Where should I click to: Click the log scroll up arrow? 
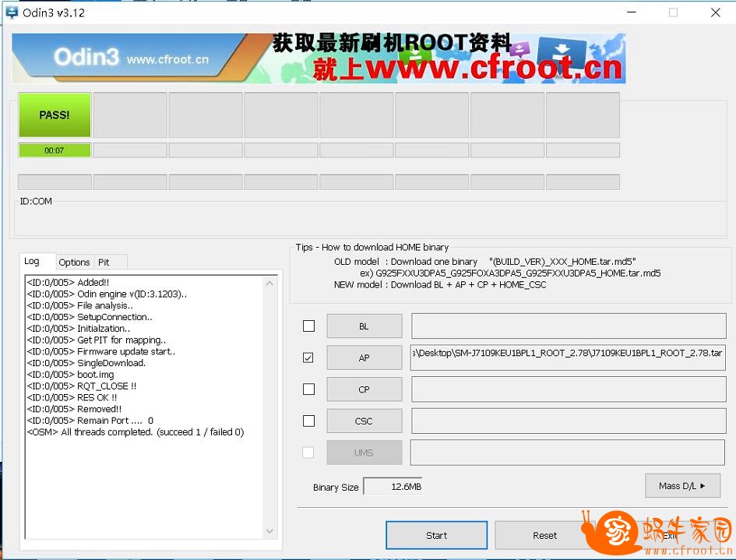pos(269,284)
